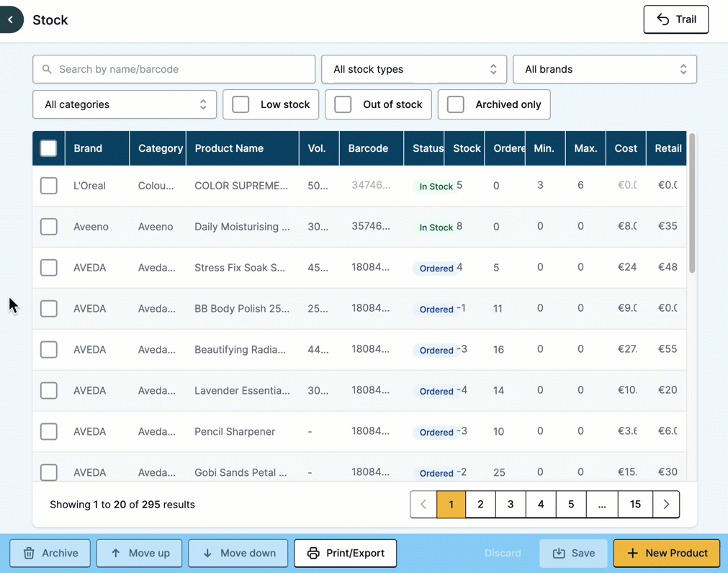Viewport: 728px width, 573px height.
Task: Sort by the Brand column header
Action: coord(97,148)
